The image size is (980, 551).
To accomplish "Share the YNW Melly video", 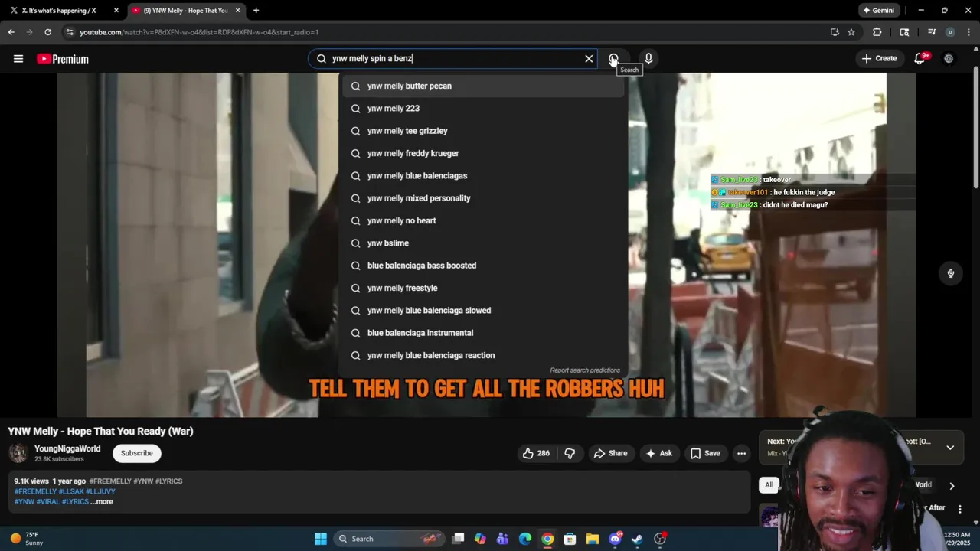I will (610, 453).
